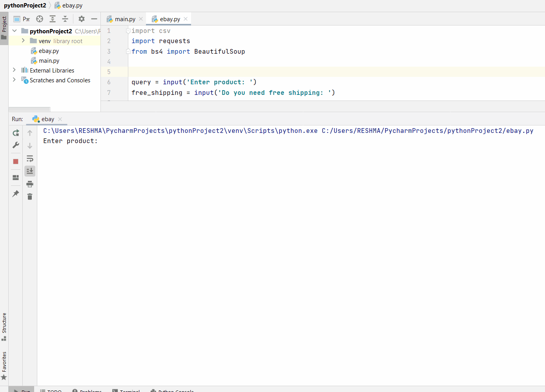The height and width of the screenshot is (392, 545).
Task: Toggle Scroll to End in console
Action: coord(29,171)
